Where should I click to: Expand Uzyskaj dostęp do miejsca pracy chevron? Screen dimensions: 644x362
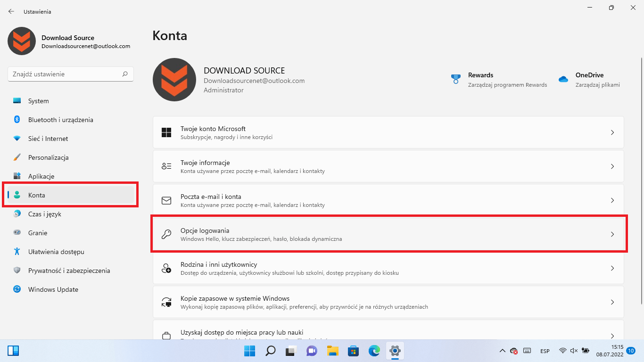click(x=612, y=336)
